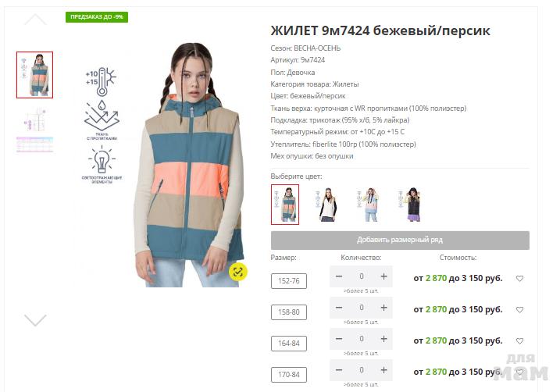Select size 152-76 box
This screenshot has width=560, height=392.
[x=288, y=281]
